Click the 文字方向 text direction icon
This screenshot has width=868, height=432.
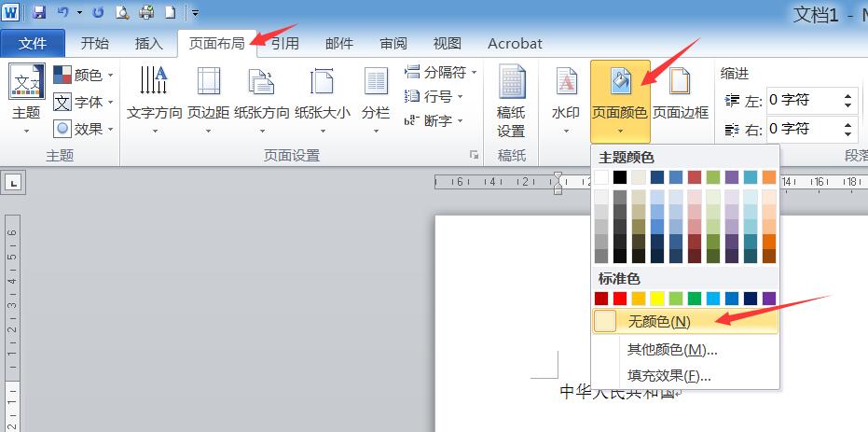pos(154,80)
